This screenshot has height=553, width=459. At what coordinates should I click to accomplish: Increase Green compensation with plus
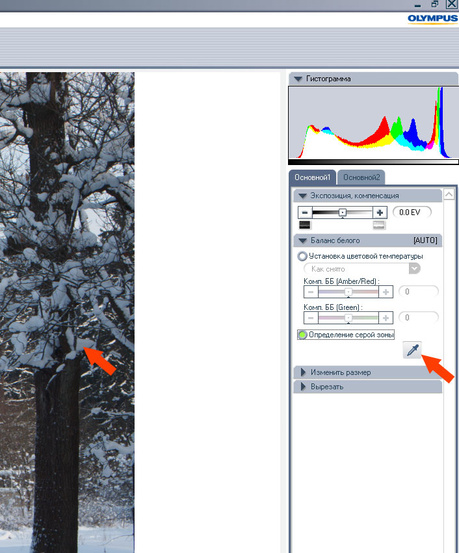click(x=386, y=318)
